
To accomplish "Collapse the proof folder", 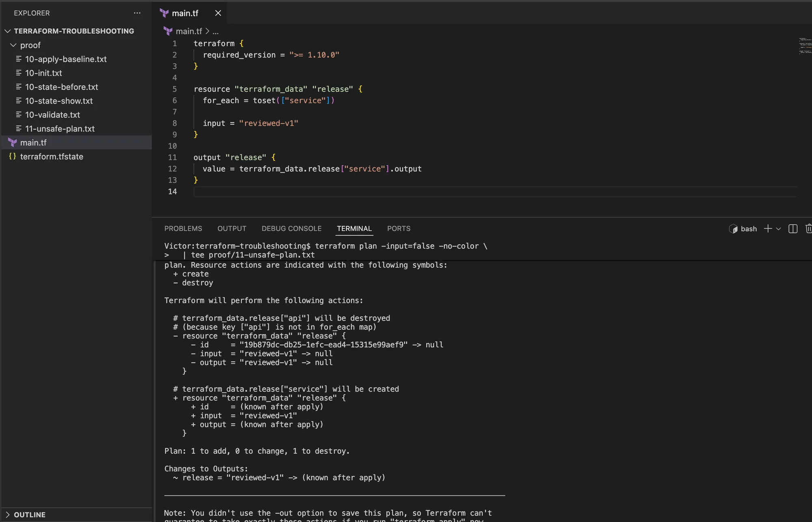I will [x=30, y=45].
